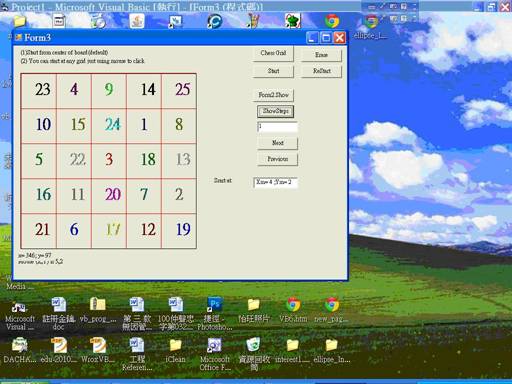Click the cyan 24 grid cell
The height and width of the screenshot is (384, 512).
click(x=109, y=126)
